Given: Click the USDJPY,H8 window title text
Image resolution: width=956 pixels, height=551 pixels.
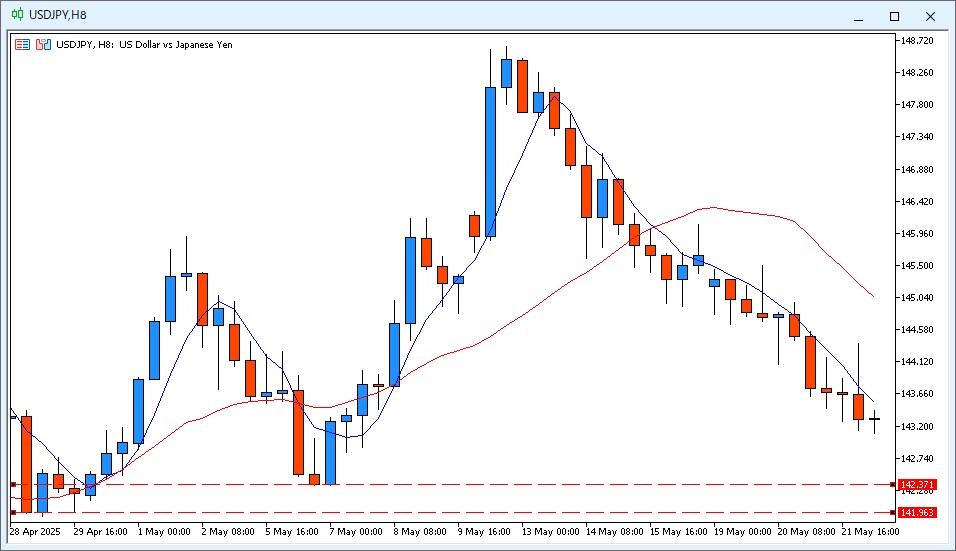Looking at the screenshot, I should point(58,15).
